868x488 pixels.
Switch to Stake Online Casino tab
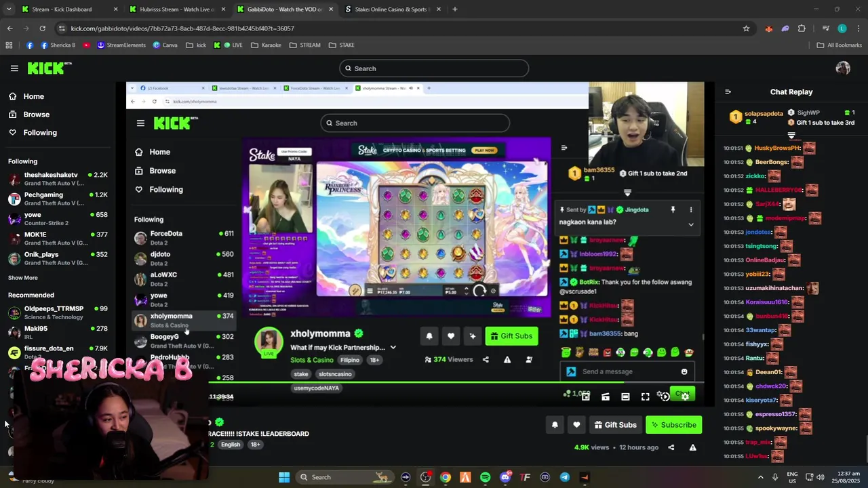tap(392, 9)
